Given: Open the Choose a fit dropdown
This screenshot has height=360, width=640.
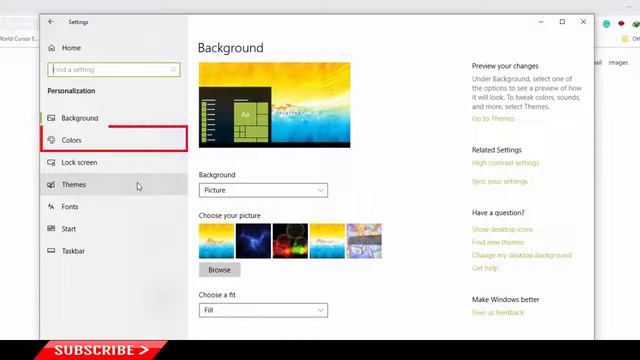Looking at the screenshot, I should click(x=263, y=310).
